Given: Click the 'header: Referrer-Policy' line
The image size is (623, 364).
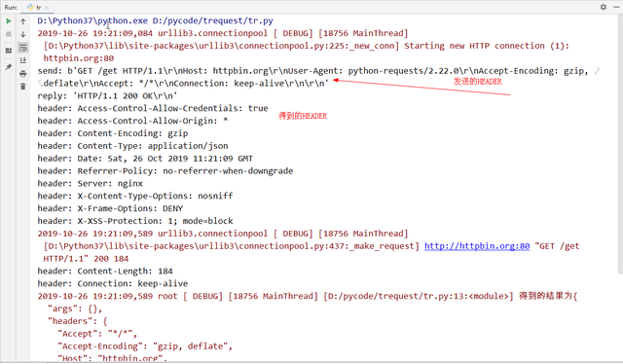Looking at the screenshot, I should pos(165,171).
